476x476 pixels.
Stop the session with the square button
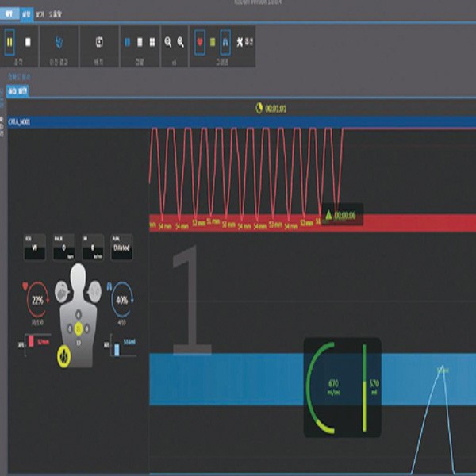click(x=29, y=40)
